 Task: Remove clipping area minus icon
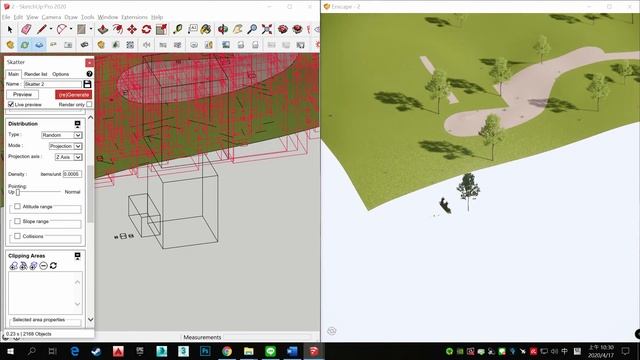43,266
